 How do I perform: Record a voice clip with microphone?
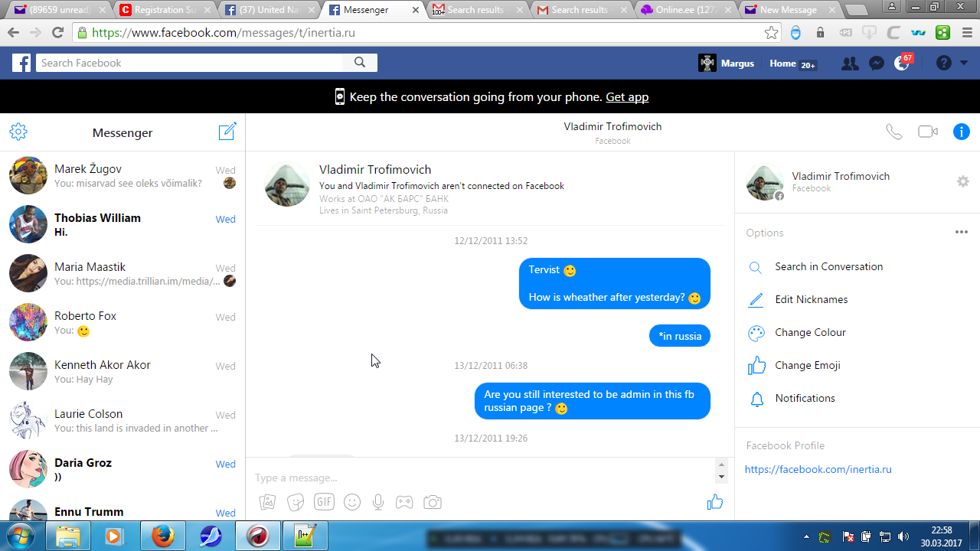[x=377, y=502]
